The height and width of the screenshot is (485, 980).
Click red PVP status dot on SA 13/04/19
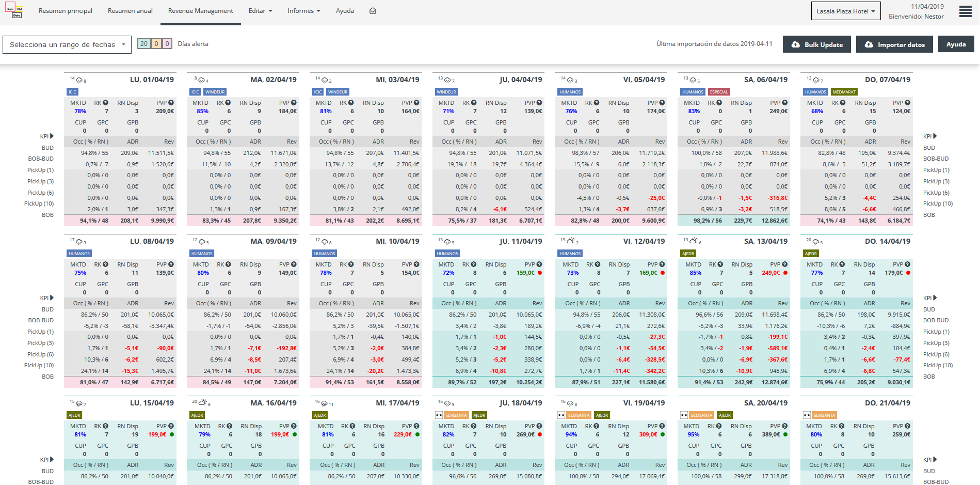785,273
